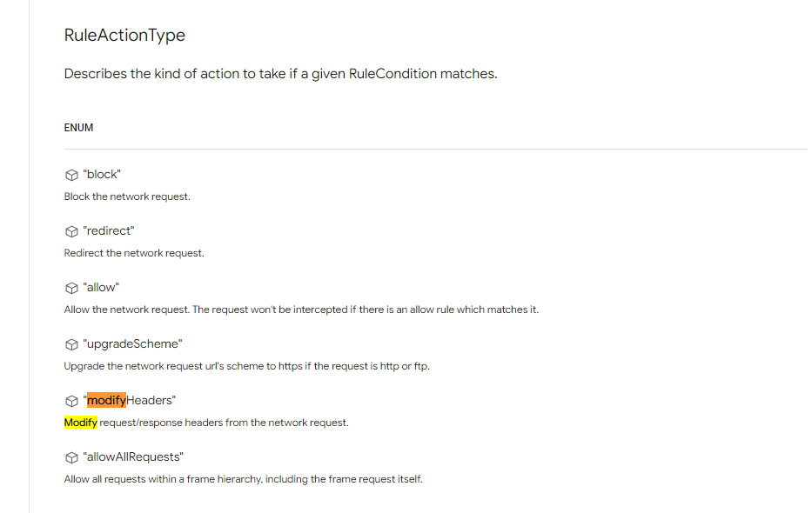Click the cube icon beside "redirect"
Viewport: 812px width, 513px height.
71,231
